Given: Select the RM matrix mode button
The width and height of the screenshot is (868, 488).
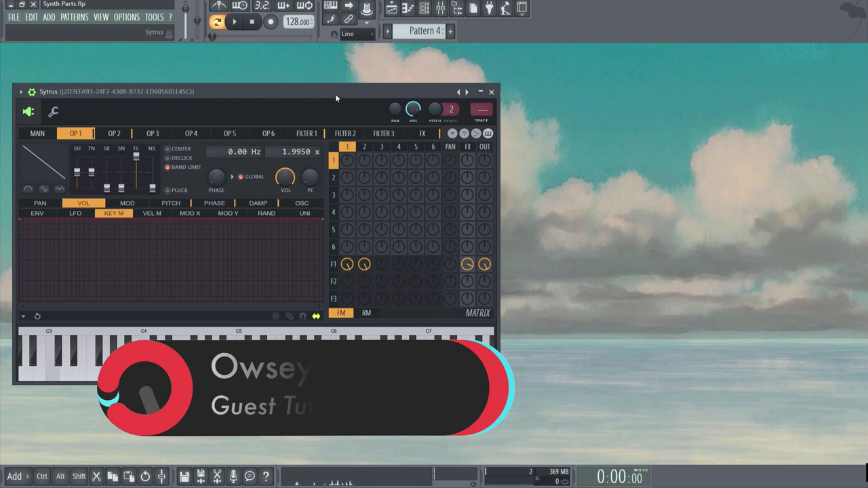Looking at the screenshot, I should click(x=366, y=313).
